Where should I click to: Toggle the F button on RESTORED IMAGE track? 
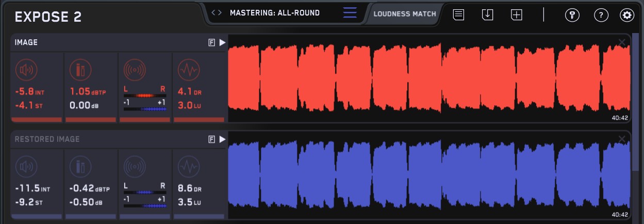(211, 139)
